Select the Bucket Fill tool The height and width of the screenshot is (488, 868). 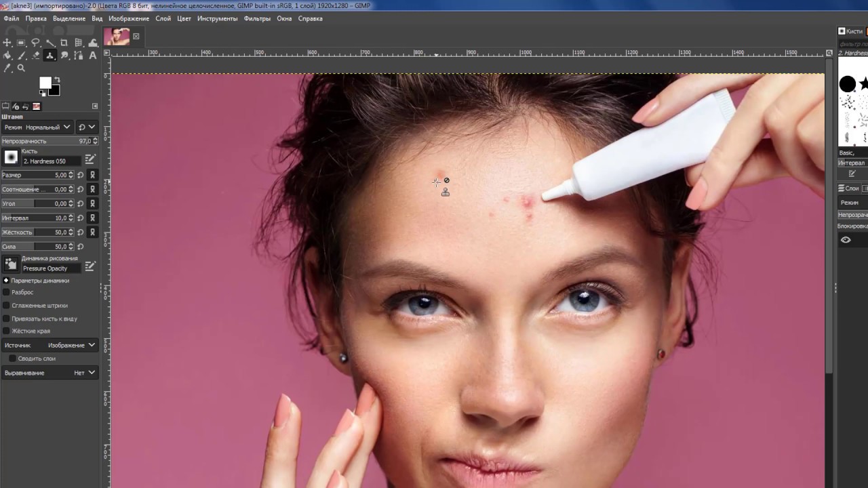[x=7, y=56]
